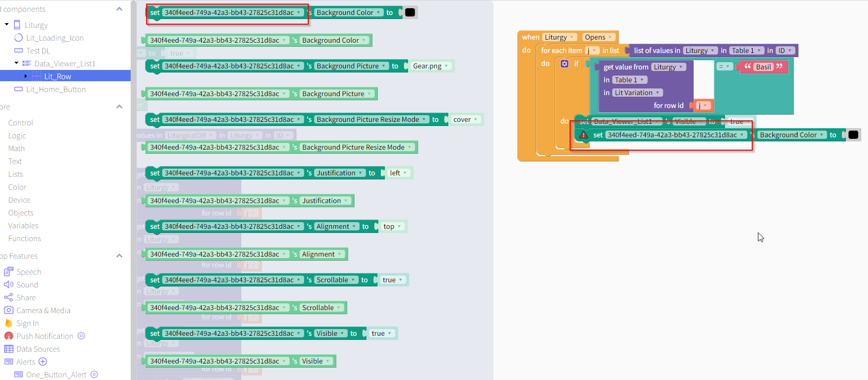Open the Control blocks category
This screenshot has height=380, width=868.
pyautogui.click(x=21, y=122)
